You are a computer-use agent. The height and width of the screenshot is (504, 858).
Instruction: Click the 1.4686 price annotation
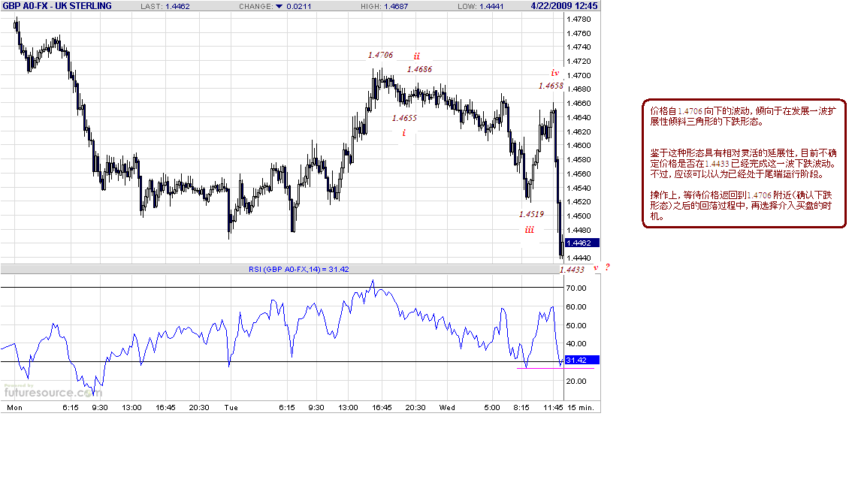[419, 70]
